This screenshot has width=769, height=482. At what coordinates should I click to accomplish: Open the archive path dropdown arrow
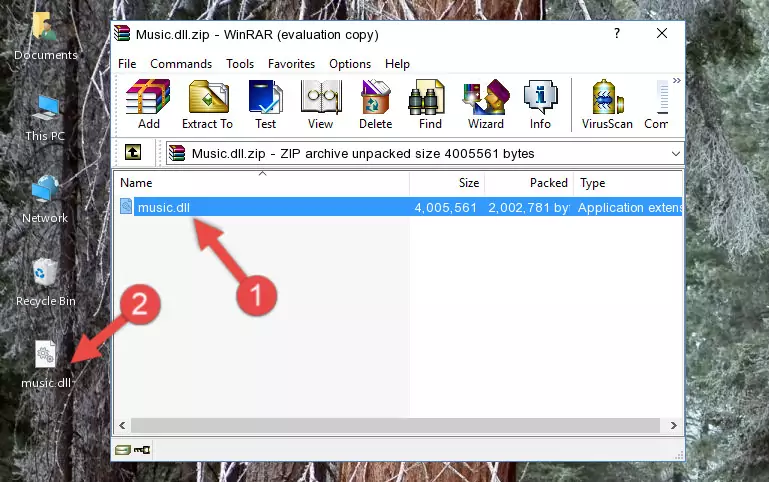675,153
